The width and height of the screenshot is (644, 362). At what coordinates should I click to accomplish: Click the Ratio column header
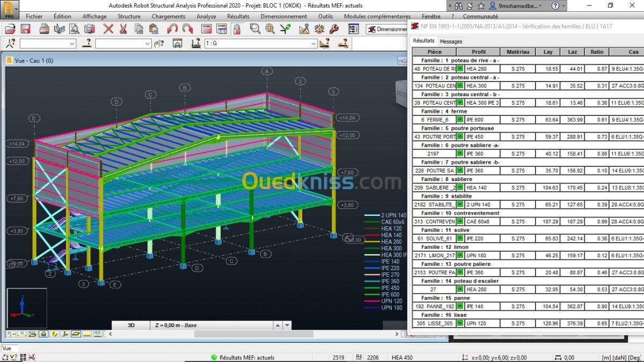[597, 52]
